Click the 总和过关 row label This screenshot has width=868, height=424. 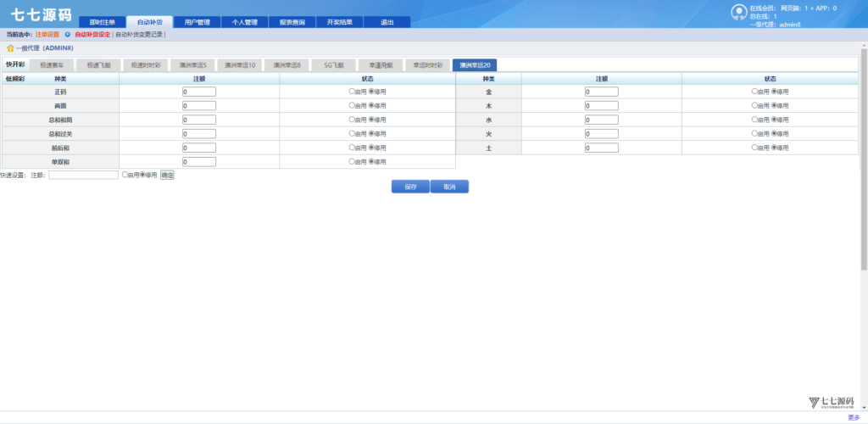pos(60,134)
